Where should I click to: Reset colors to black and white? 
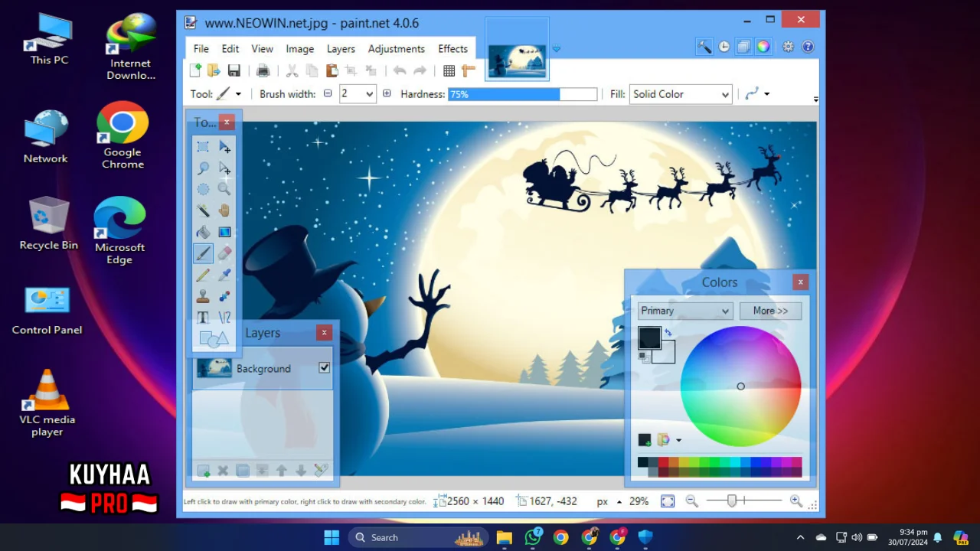click(644, 356)
